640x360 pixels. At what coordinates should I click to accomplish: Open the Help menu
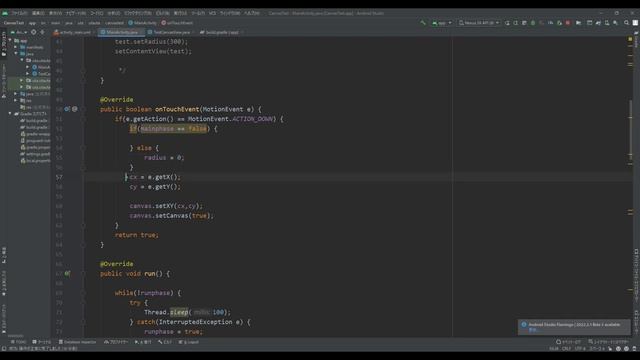(x=252, y=13)
